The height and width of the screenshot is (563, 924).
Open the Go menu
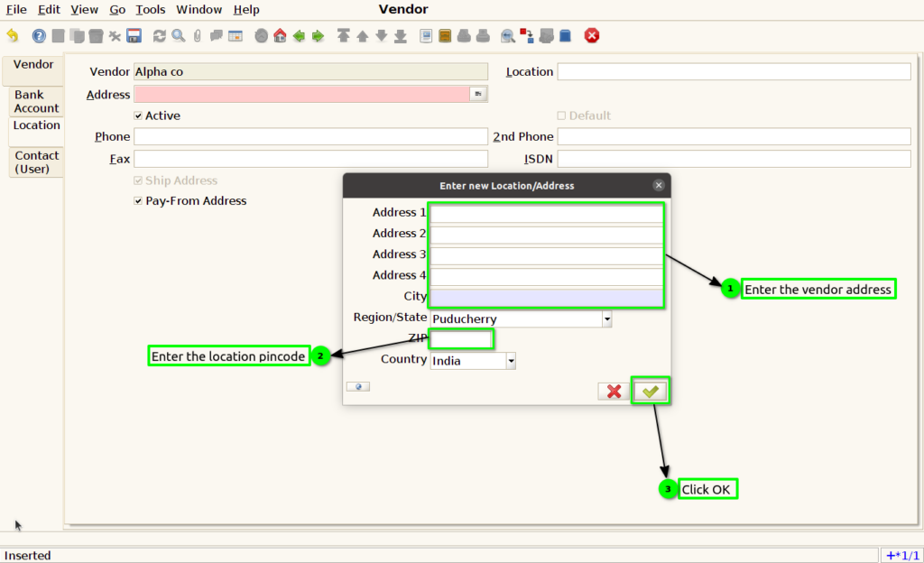tap(117, 9)
